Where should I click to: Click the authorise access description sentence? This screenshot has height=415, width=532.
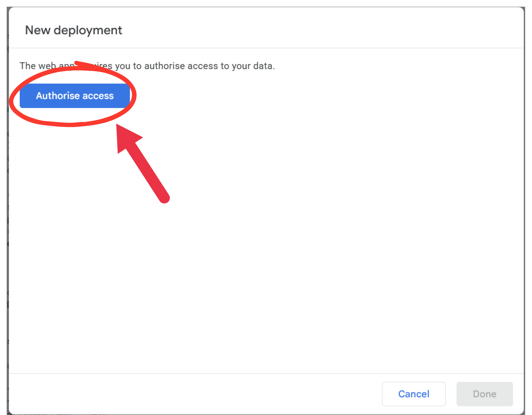(147, 66)
